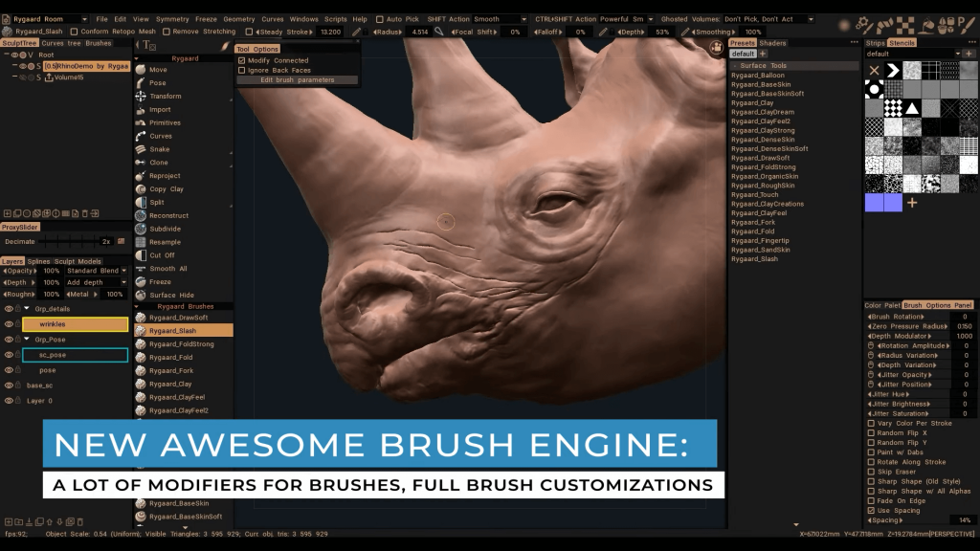Toggle the Auto Pick checkbox
The height and width of the screenshot is (551, 980).
tap(379, 19)
